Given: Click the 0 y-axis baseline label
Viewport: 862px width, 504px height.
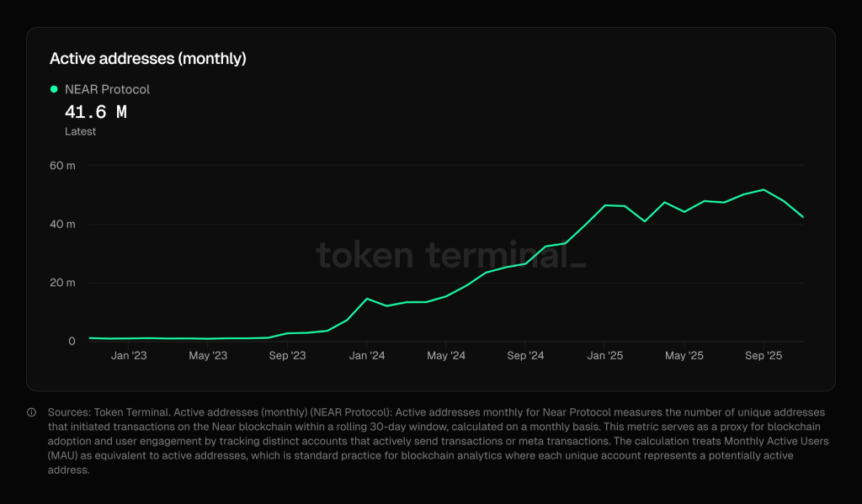Looking at the screenshot, I should coord(72,341).
